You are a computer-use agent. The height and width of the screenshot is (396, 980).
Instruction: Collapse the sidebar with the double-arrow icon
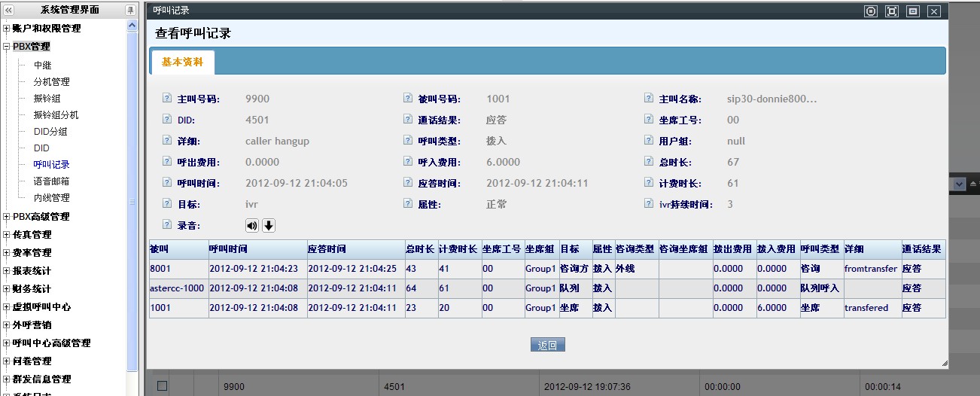click(9, 10)
